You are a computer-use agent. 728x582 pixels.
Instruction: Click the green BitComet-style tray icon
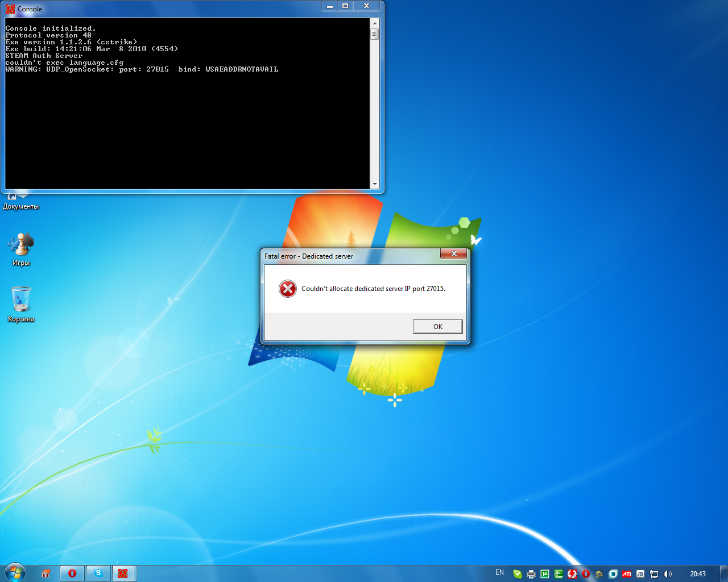tap(559, 574)
